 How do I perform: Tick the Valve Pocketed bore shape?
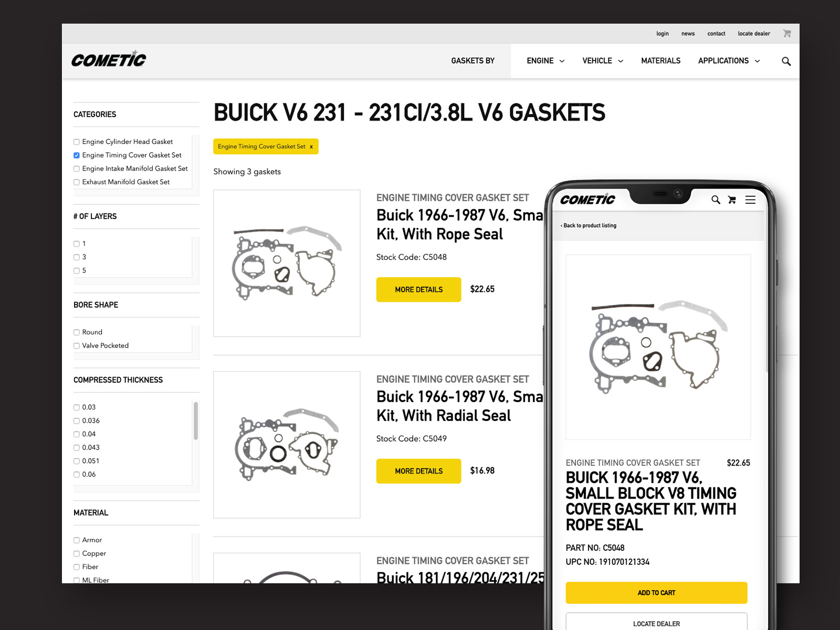[x=77, y=346]
